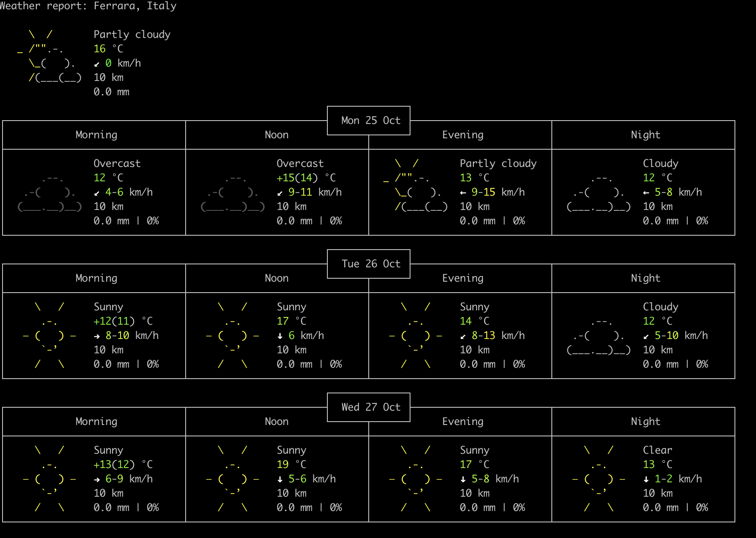Select the clear night icon for Wednesday night
Screen dimensions: 756x538
(x=598, y=479)
